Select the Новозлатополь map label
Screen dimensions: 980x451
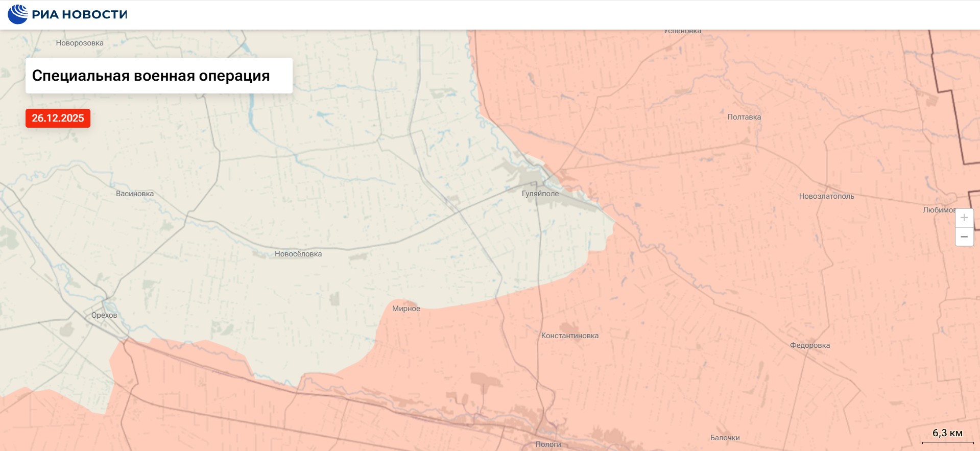[x=826, y=196]
